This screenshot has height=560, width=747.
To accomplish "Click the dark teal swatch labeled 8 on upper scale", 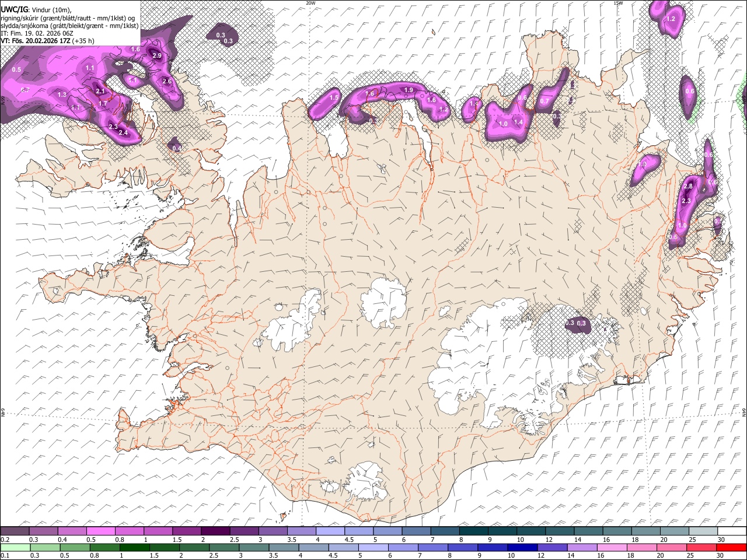I will [x=474, y=531].
